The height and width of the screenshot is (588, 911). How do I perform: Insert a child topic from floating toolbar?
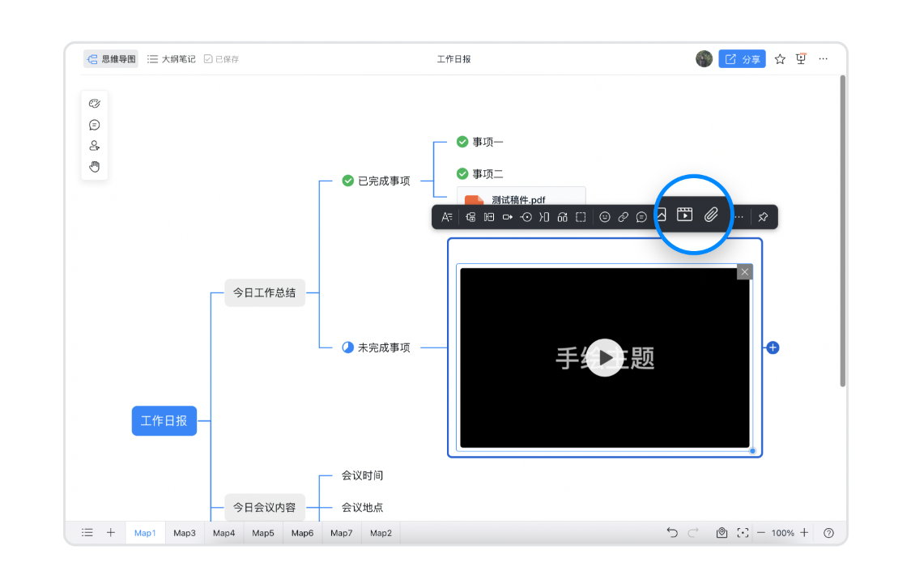470,217
